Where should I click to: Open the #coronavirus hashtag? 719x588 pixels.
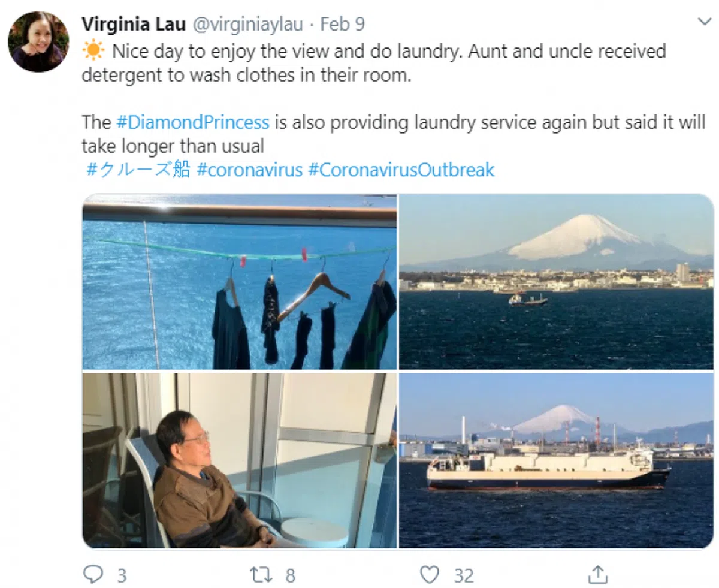(x=249, y=170)
